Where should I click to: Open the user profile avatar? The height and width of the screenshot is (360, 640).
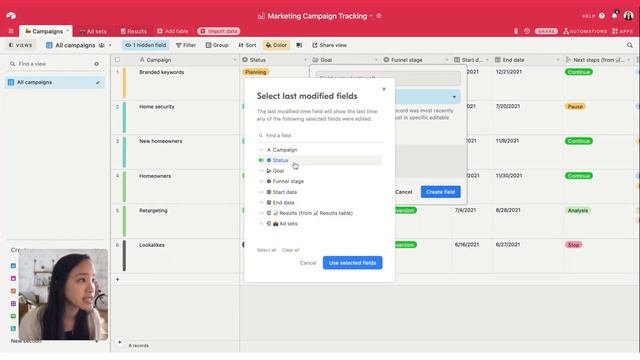click(629, 16)
